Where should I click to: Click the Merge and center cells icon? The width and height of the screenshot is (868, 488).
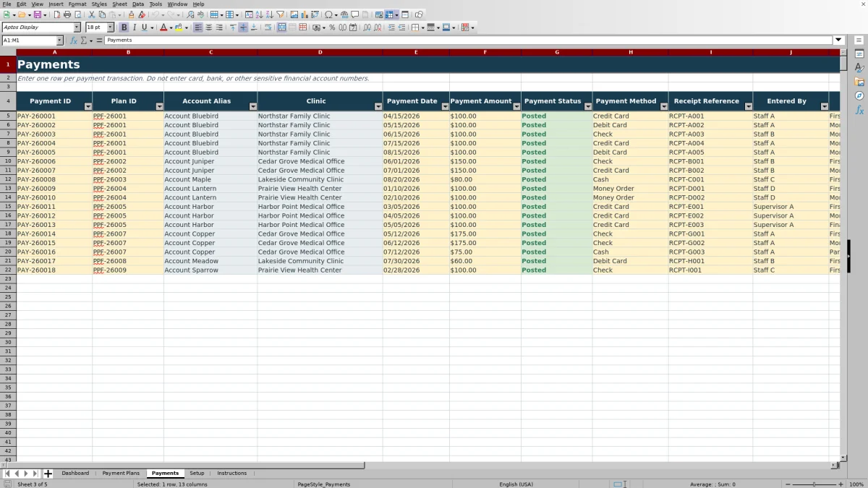coord(282,27)
